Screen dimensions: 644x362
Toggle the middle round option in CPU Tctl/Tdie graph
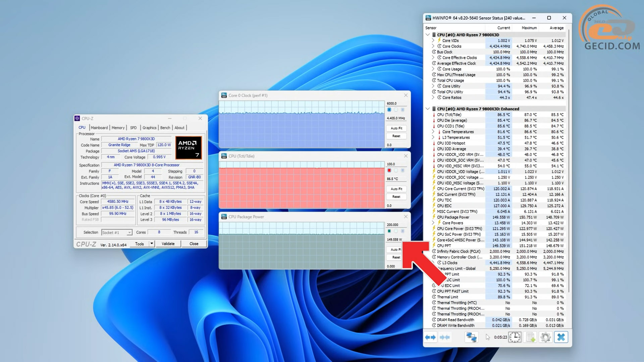click(x=396, y=170)
